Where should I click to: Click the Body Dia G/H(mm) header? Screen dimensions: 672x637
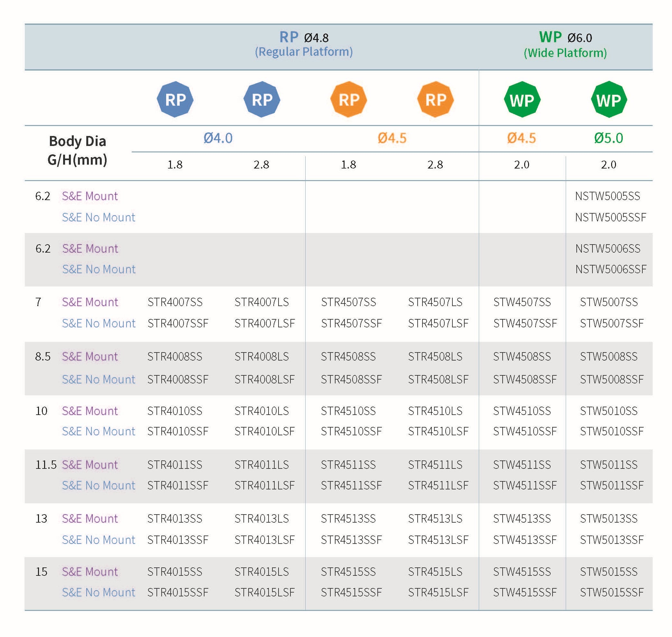(x=77, y=150)
